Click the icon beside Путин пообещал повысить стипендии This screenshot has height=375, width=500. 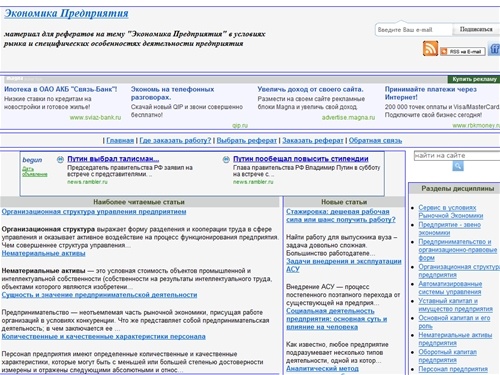tap(226, 159)
